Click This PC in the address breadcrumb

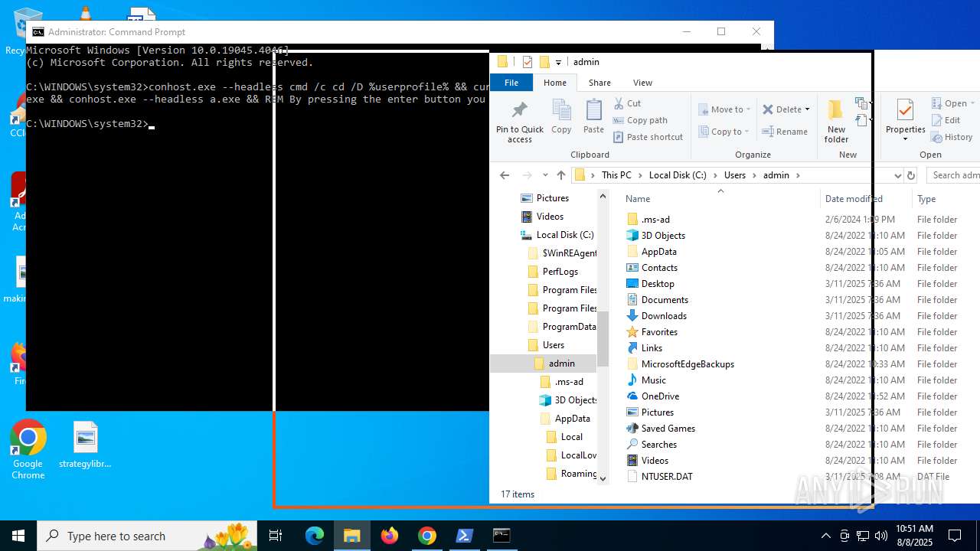tap(616, 175)
